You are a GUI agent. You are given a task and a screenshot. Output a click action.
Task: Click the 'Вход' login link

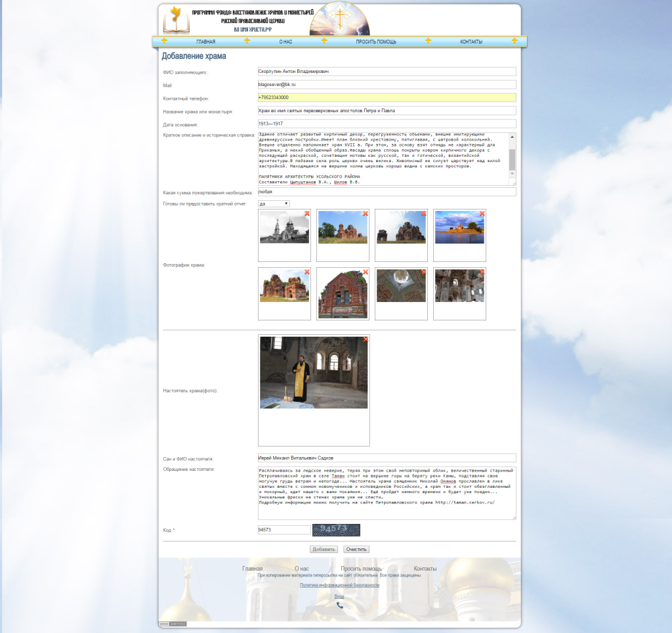coord(339,596)
